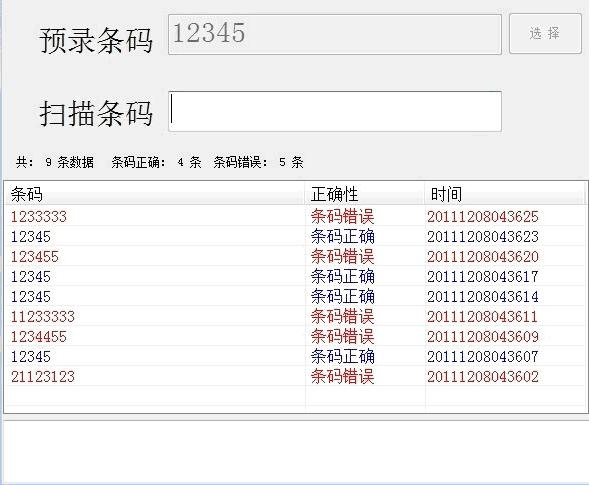This screenshot has height=485, width=589.
Task: Select the row timestamped 20111208043623
Action: tap(295, 237)
